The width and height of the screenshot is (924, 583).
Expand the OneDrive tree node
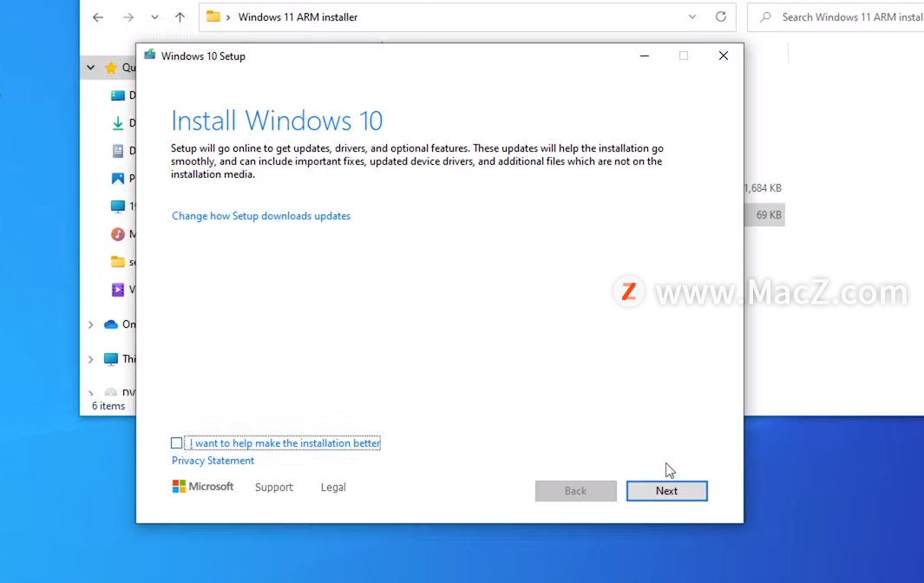pos(91,324)
